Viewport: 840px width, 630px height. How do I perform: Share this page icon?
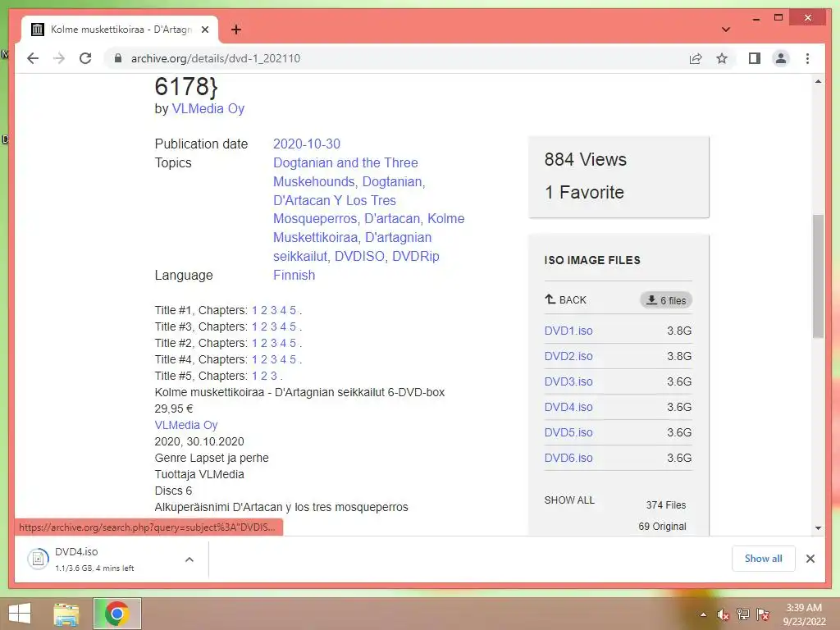coord(696,58)
